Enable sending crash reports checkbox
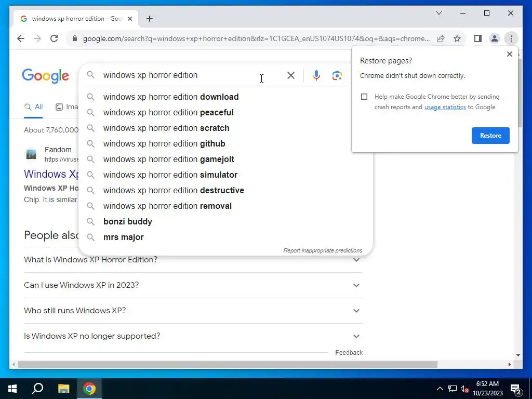532x399 pixels. point(364,97)
